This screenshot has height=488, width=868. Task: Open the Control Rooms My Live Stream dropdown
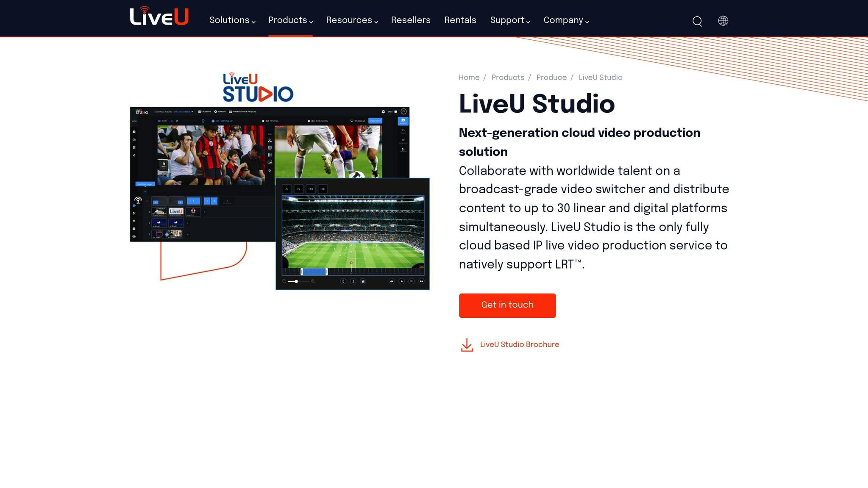coord(174,112)
